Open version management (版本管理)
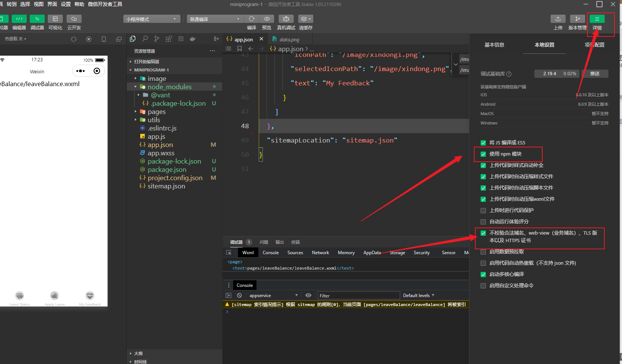Image resolution: width=622 pixels, height=364 pixels. pos(578,19)
